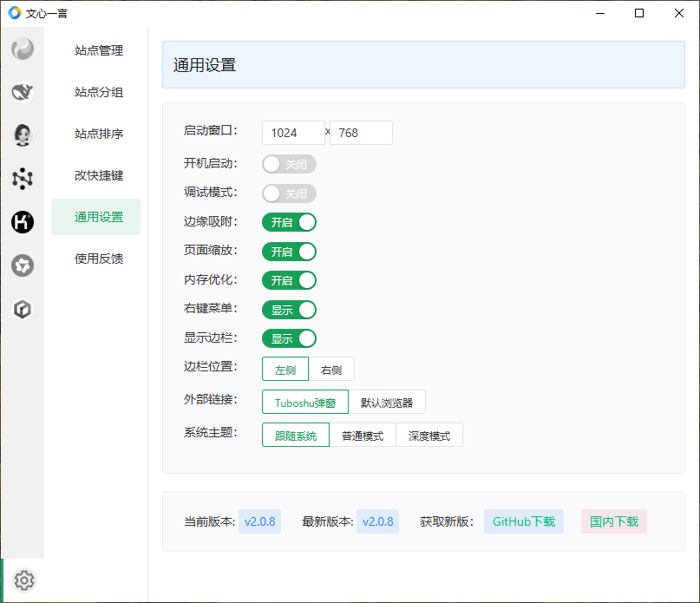Screen dimensions: 700x603
Task: Hide the 右键菜单 via its switch
Action: point(289,310)
